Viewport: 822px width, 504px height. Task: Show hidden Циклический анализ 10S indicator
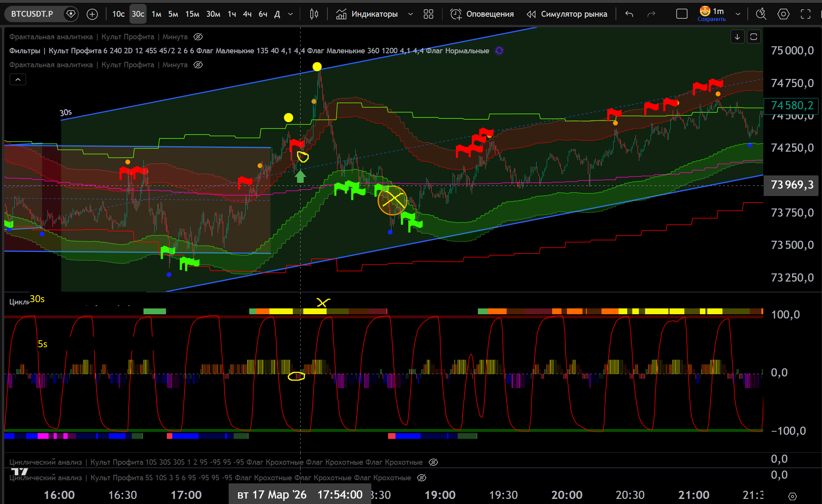pyautogui.click(x=433, y=462)
